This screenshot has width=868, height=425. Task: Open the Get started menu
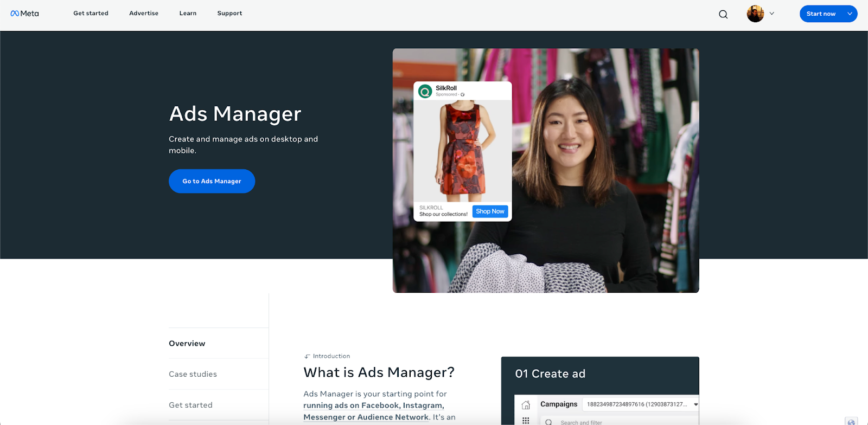coord(91,13)
